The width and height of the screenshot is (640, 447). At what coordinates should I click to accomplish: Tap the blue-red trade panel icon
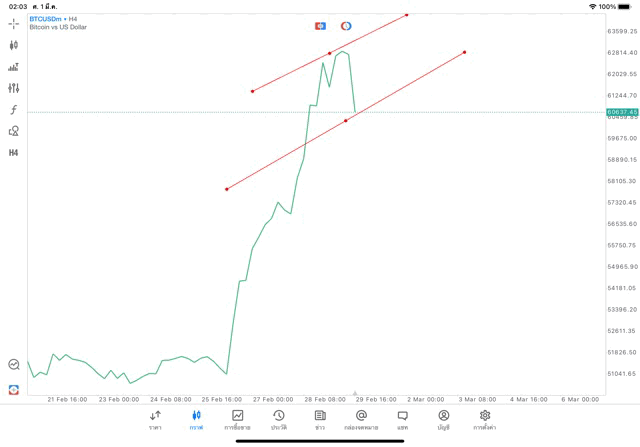point(320,26)
